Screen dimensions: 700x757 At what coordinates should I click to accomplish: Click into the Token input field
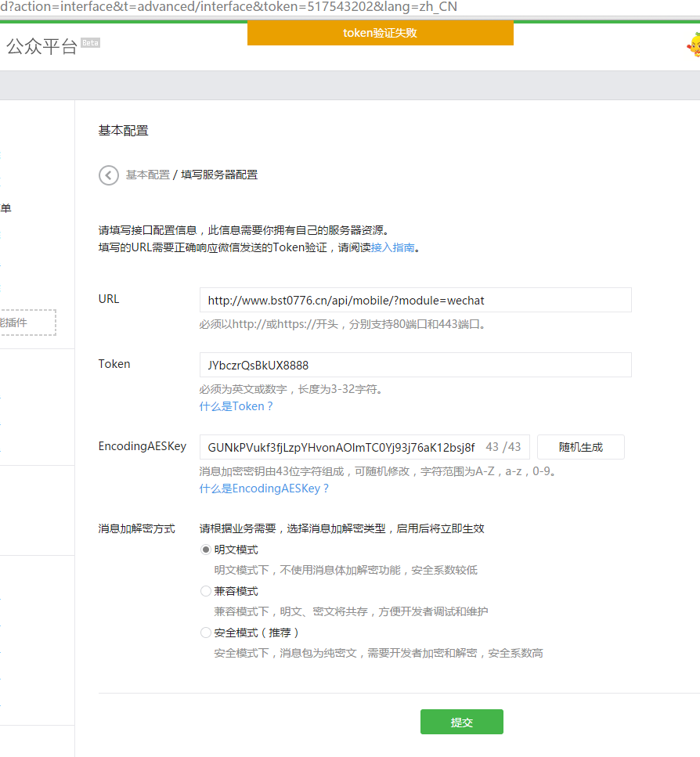point(416,365)
